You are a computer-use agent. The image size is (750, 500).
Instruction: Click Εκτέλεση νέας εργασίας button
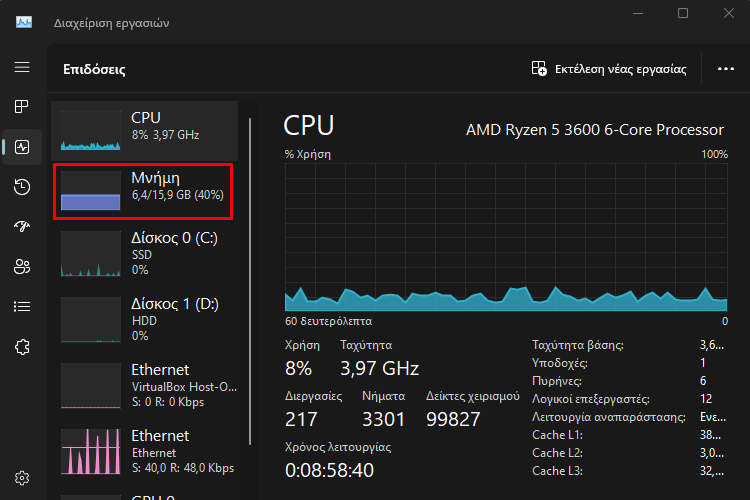click(x=609, y=69)
